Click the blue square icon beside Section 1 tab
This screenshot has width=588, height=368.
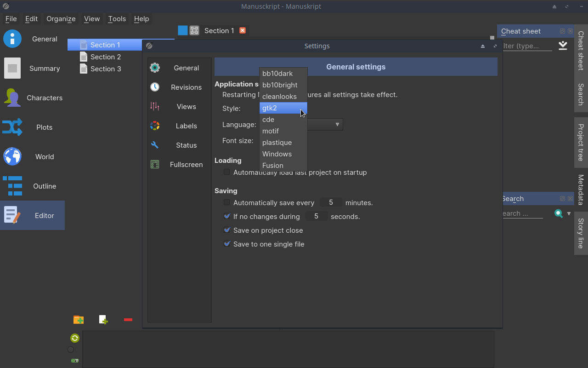click(183, 30)
